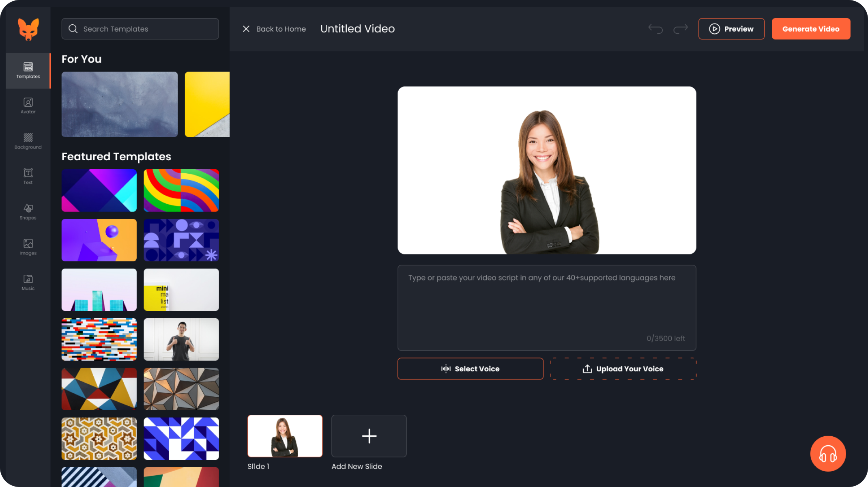This screenshot has height=487, width=868.
Task: Open the Background panel
Action: [28, 141]
